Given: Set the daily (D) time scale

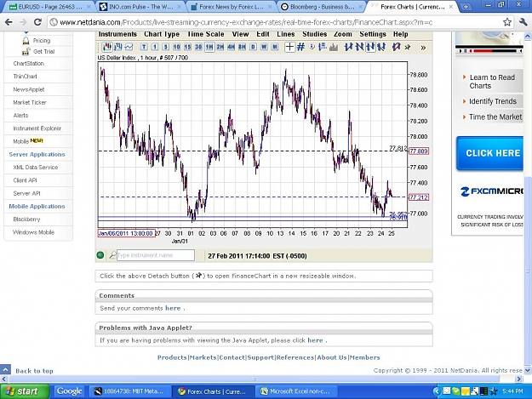Looking at the screenshot, I should pos(253,47).
